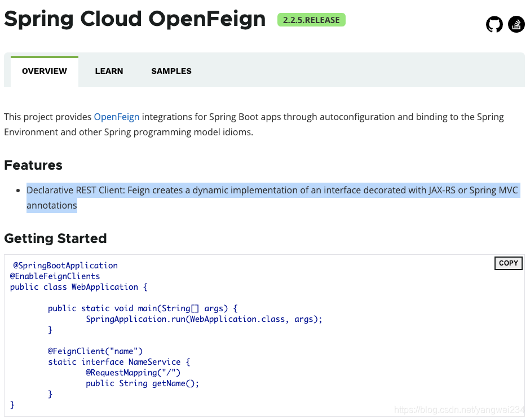530x420 pixels.
Task: Select the OVERVIEW tab
Action: [45, 71]
